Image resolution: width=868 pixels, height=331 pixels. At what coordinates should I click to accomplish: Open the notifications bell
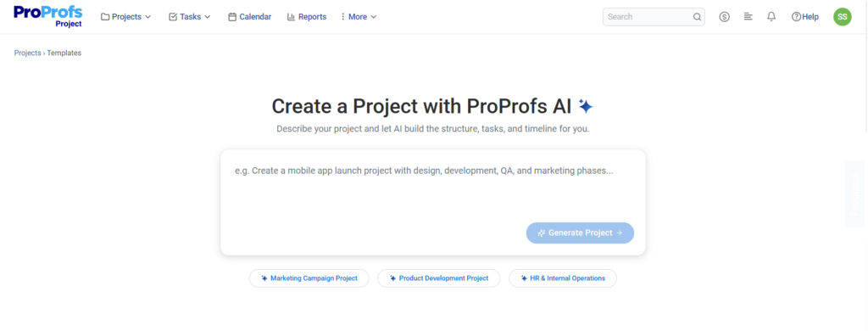click(x=771, y=17)
